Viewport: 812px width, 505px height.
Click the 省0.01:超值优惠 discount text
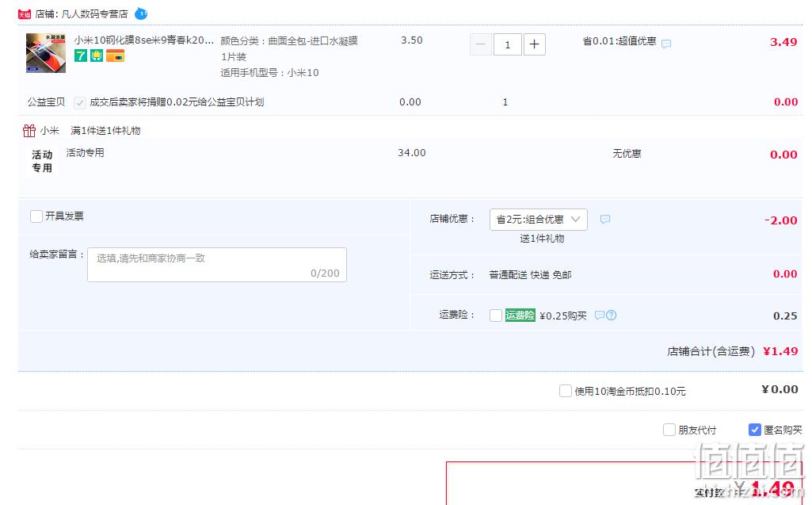(619, 41)
